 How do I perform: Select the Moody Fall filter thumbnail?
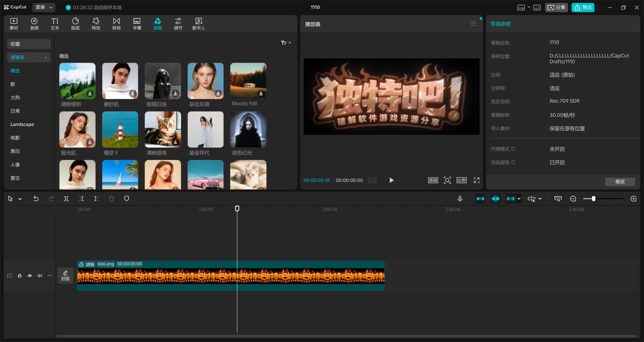point(248,81)
